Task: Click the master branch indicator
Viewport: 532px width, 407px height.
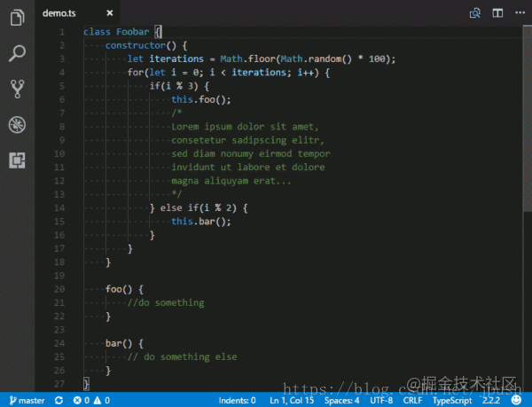Action: pos(27,401)
